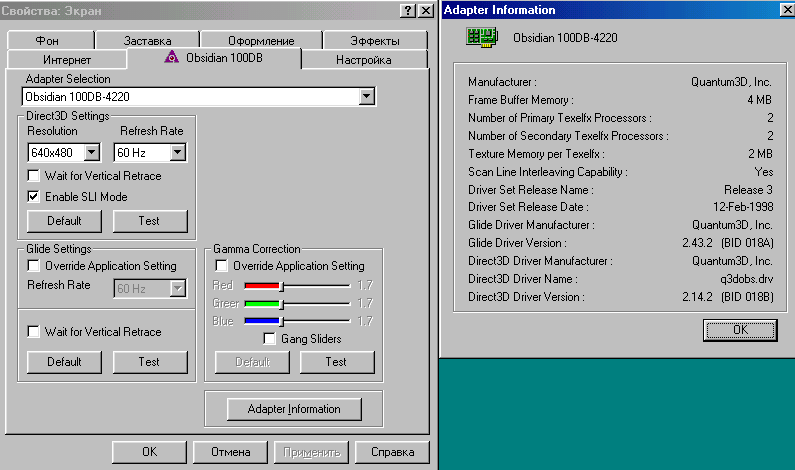
Task: Click the Obsidian logo icon on the tab
Action: pyautogui.click(x=172, y=57)
